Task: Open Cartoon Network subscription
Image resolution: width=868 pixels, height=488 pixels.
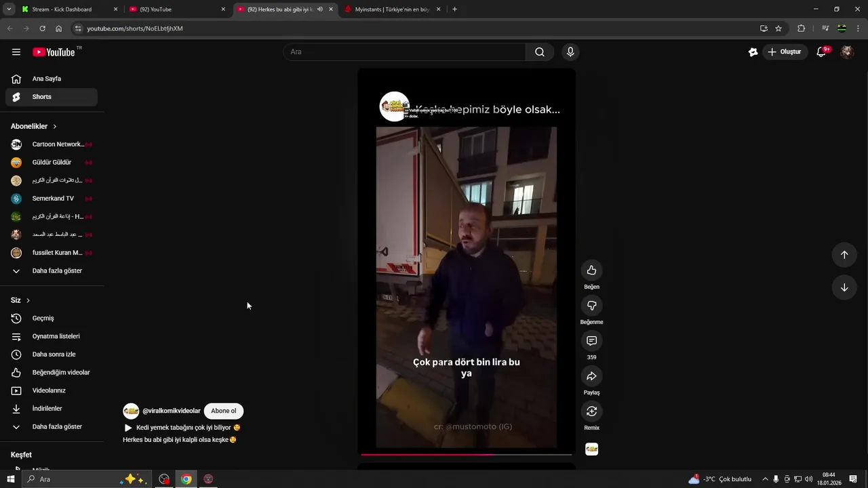Action: [x=52, y=144]
